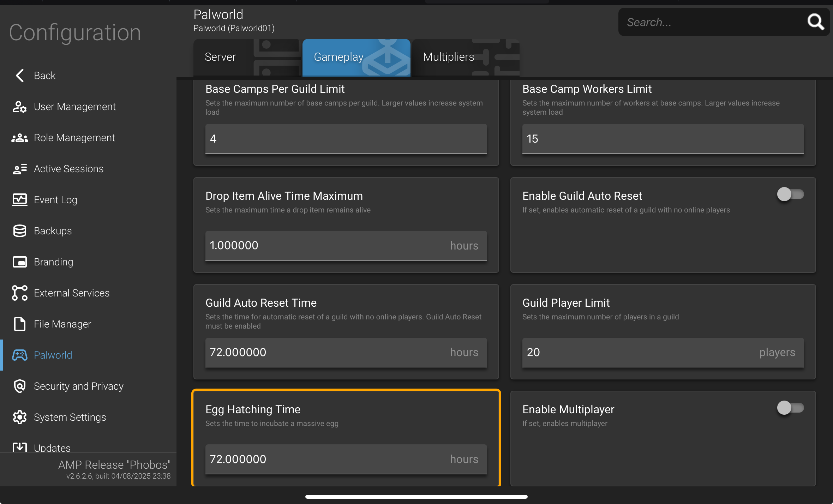The height and width of the screenshot is (504, 833).
Task: Go back using the chevron arrow
Action: coord(20,76)
